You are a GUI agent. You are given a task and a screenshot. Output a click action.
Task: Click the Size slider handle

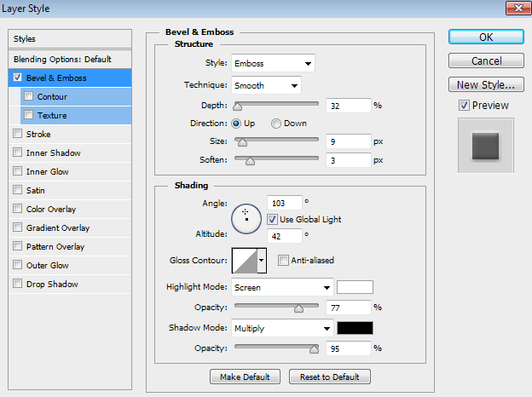pos(242,142)
